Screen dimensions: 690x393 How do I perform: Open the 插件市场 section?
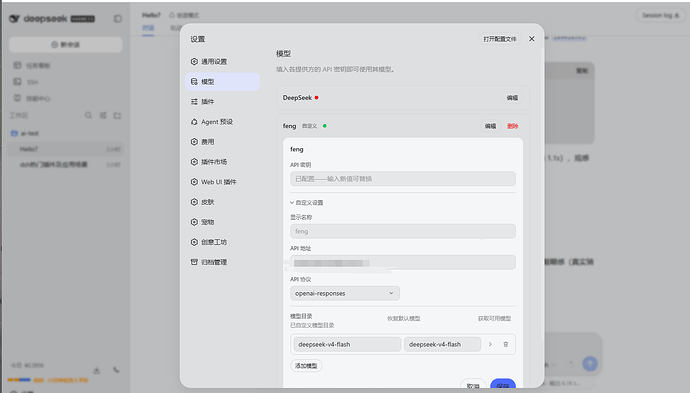coord(222,162)
